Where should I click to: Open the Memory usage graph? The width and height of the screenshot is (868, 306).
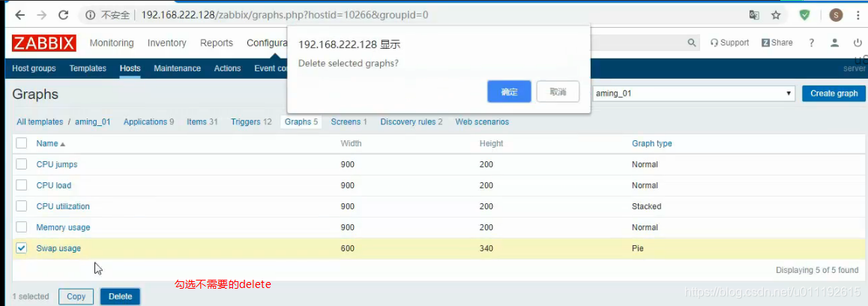(x=63, y=228)
